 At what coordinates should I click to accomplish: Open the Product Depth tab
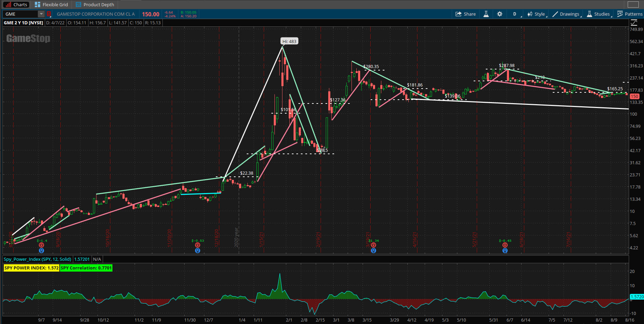click(x=95, y=5)
